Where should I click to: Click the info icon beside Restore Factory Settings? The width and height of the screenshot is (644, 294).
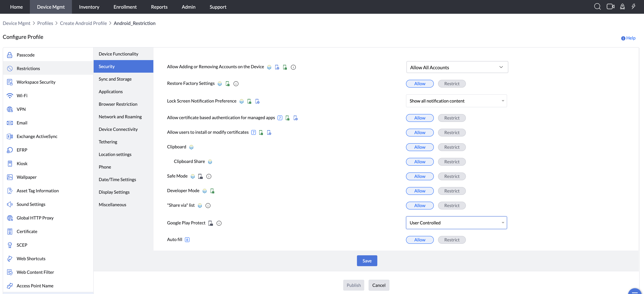(236, 84)
